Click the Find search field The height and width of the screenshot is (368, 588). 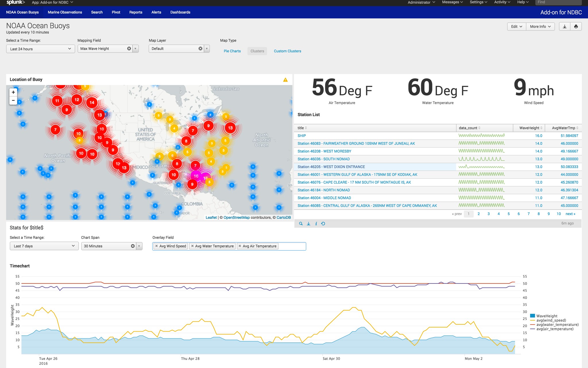[558, 2]
